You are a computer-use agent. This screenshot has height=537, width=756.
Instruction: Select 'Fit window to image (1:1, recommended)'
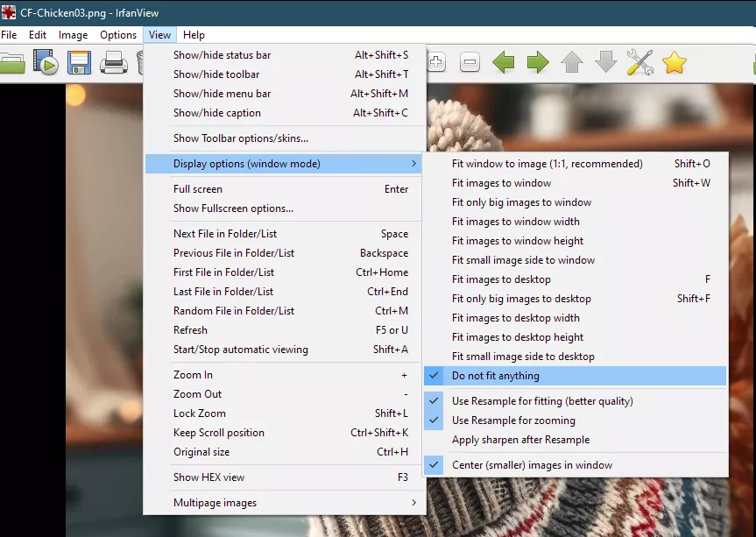547,164
